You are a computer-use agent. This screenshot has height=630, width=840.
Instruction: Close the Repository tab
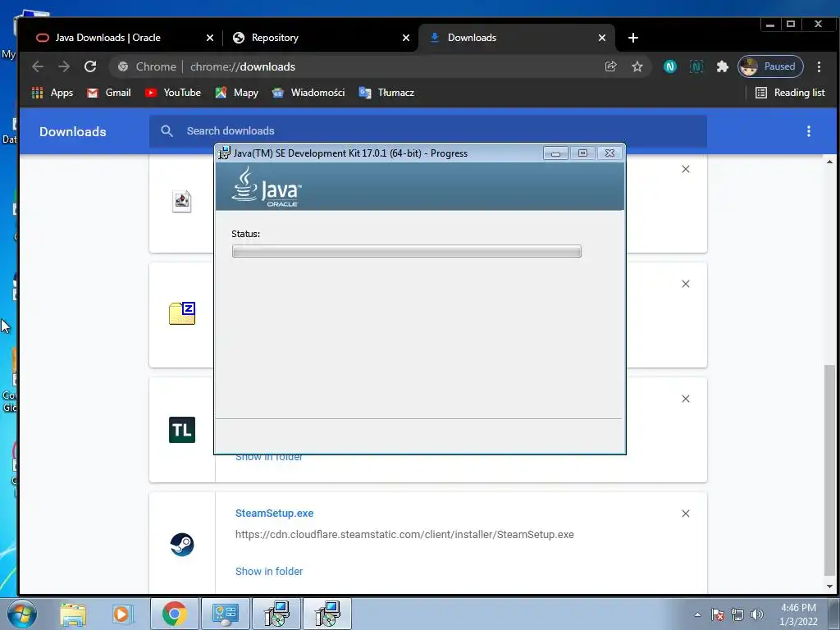[x=406, y=38]
